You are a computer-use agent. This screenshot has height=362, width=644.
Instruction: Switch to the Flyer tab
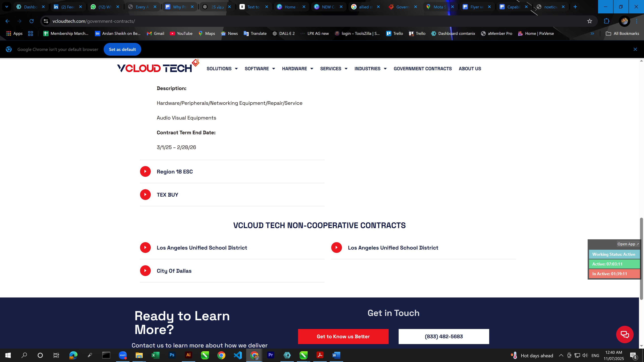click(x=476, y=7)
